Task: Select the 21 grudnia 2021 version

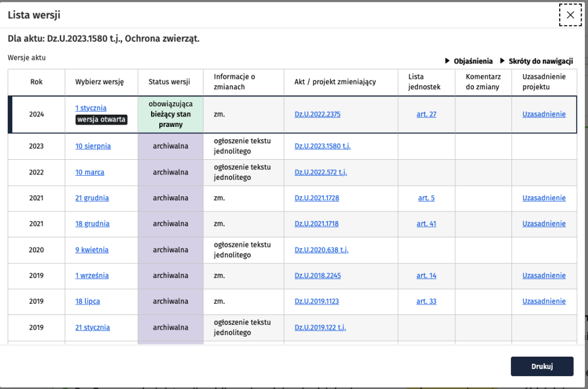Action: coord(92,198)
